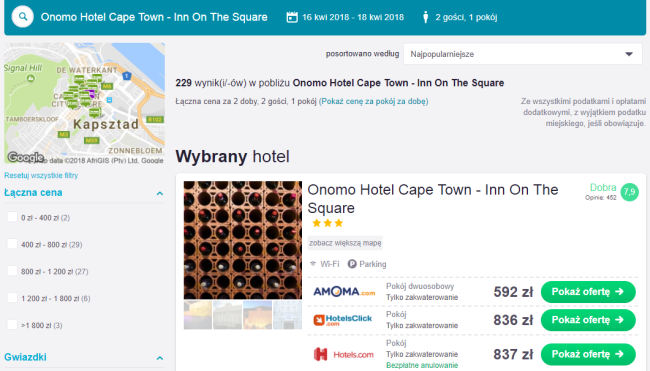This screenshot has height=371, width=650.
Task: Click the AMOMA.com provider logo
Action: 344,292
